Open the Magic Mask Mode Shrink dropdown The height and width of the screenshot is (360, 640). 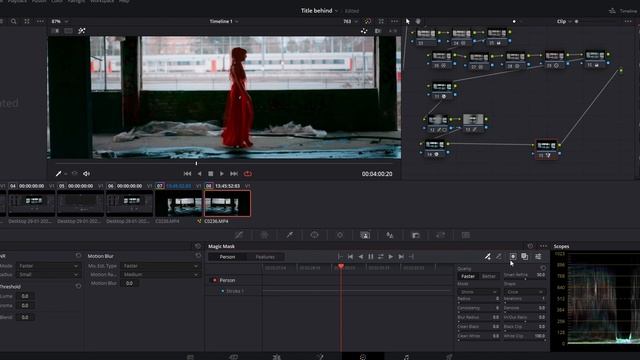point(478,292)
